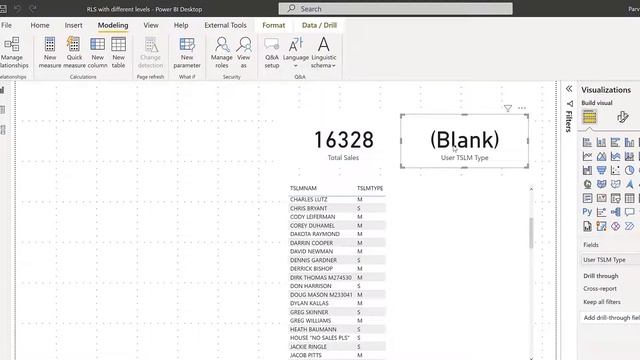Open Language dropdown in ribbon
This screenshot has width=640, height=360.
click(296, 52)
